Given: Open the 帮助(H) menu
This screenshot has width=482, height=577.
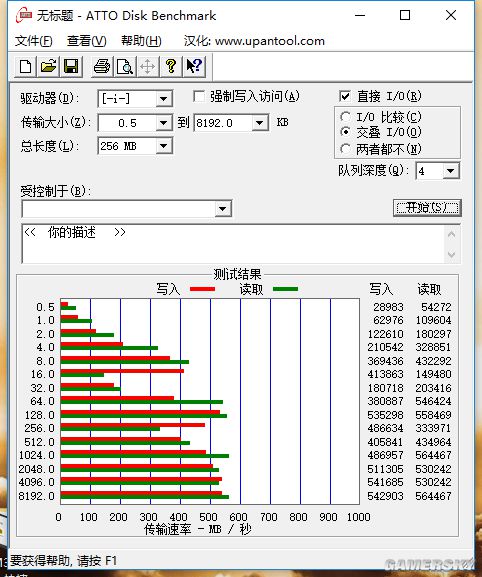Looking at the screenshot, I should (x=141, y=40).
